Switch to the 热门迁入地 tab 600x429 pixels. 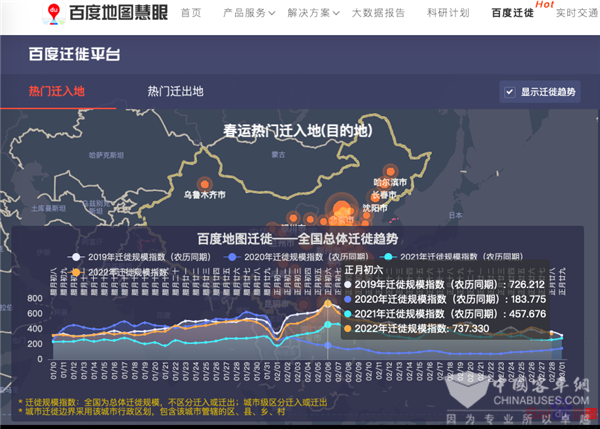click(57, 91)
